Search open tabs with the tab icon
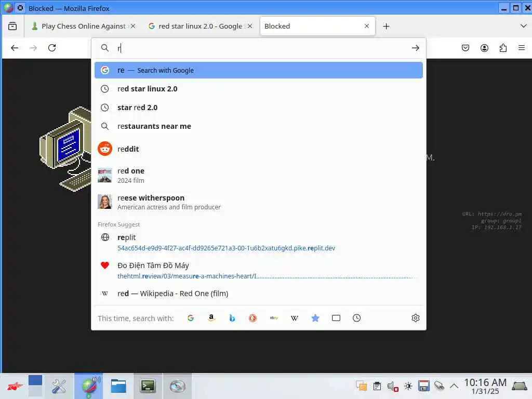This screenshot has height=399, width=532. [336, 318]
